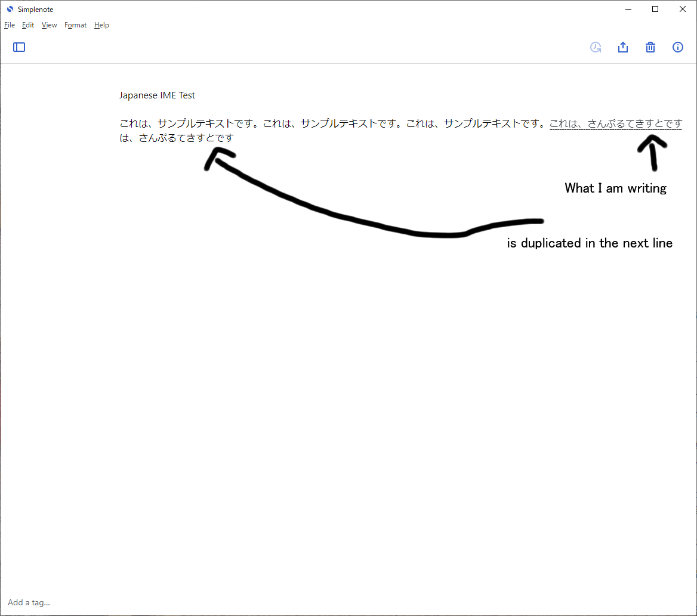Minimize the Simplenote window

coord(628,9)
